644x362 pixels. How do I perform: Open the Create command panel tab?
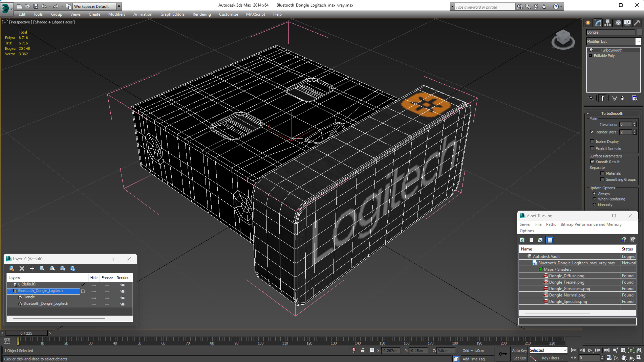click(588, 23)
